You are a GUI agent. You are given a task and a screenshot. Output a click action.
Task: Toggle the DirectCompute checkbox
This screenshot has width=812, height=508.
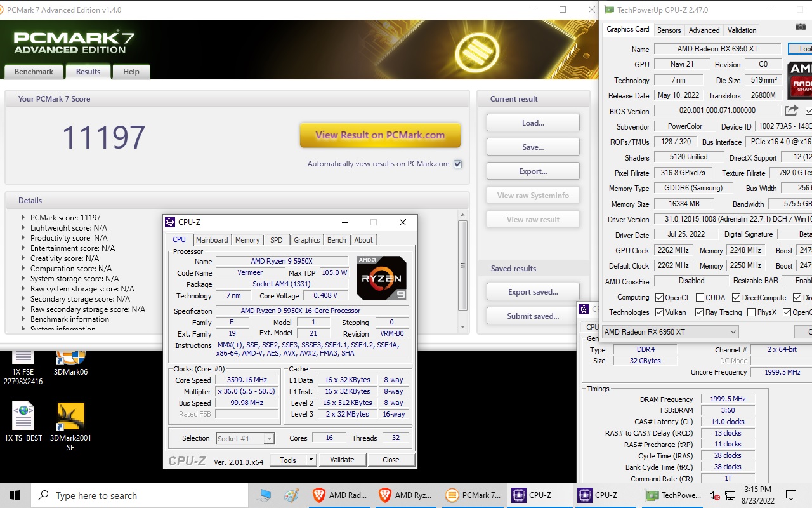pyautogui.click(x=736, y=297)
